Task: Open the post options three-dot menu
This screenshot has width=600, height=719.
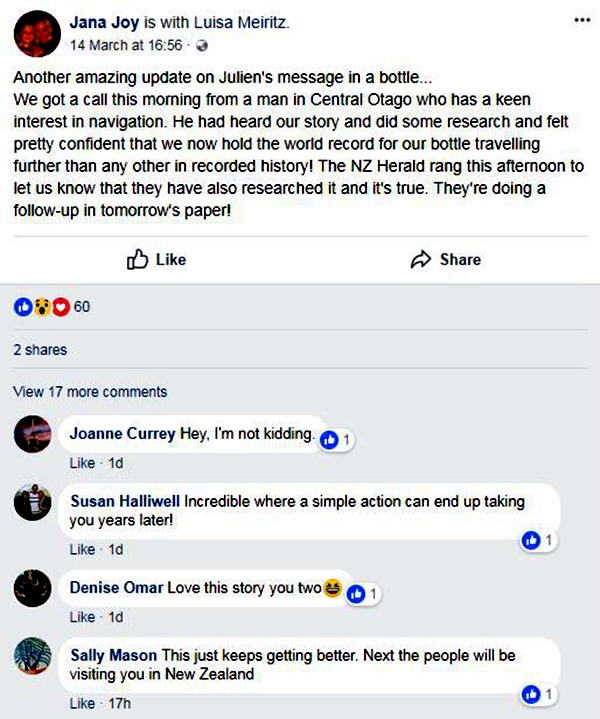Action: tap(583, 20)
